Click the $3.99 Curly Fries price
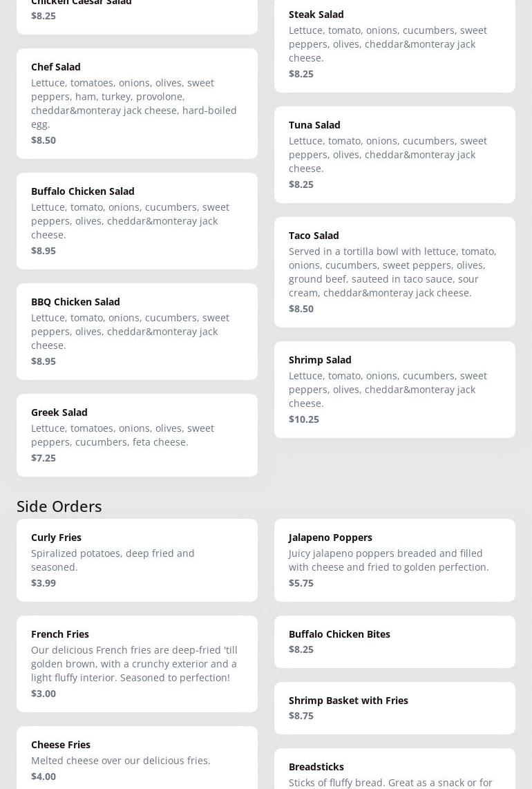 tap(44, 583)
